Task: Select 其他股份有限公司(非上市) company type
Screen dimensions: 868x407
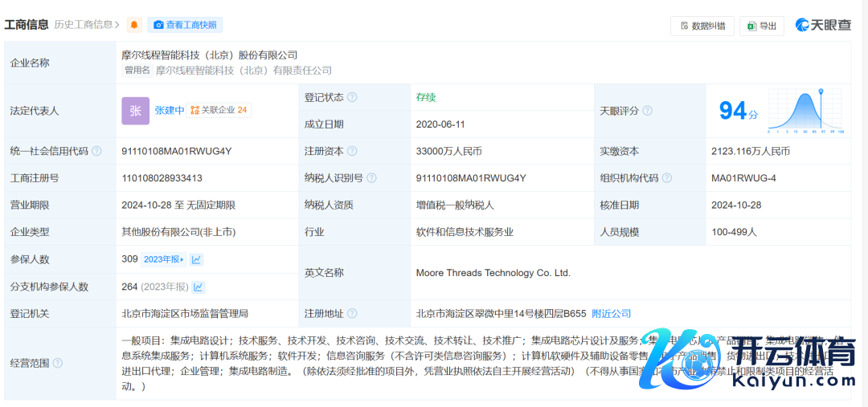Action: (x=178, y=232)
